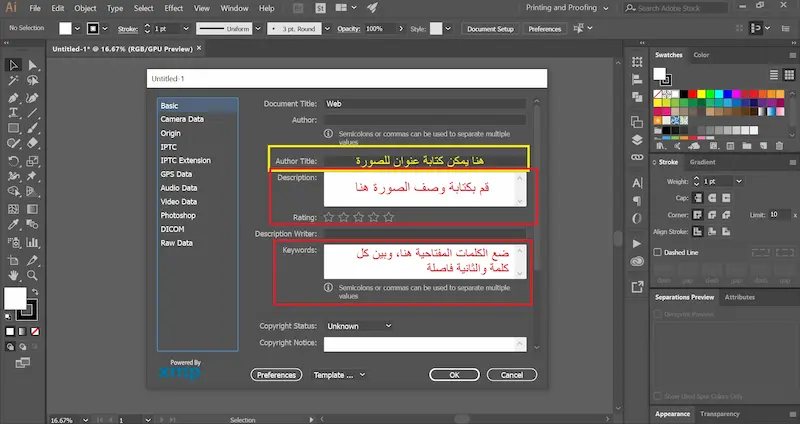Screen dimensions: 800x424
Task: Open the Layers panel icon
Action: click(637, 140)
